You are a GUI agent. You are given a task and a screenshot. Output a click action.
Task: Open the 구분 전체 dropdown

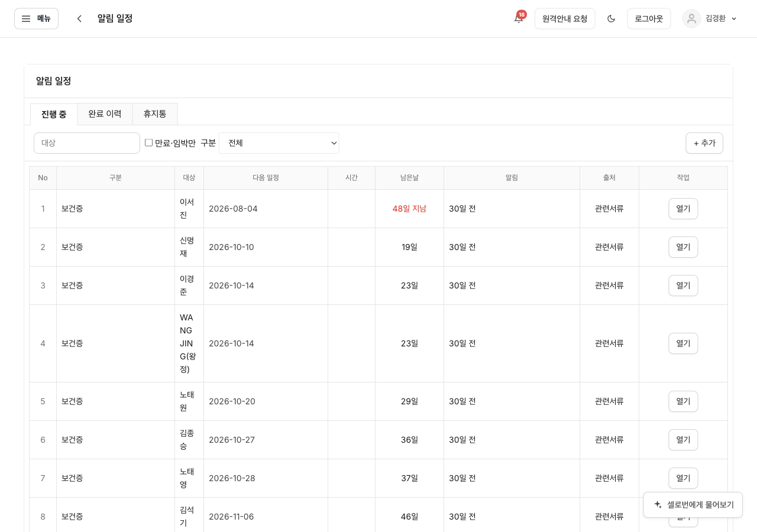(x=279, y=143)
